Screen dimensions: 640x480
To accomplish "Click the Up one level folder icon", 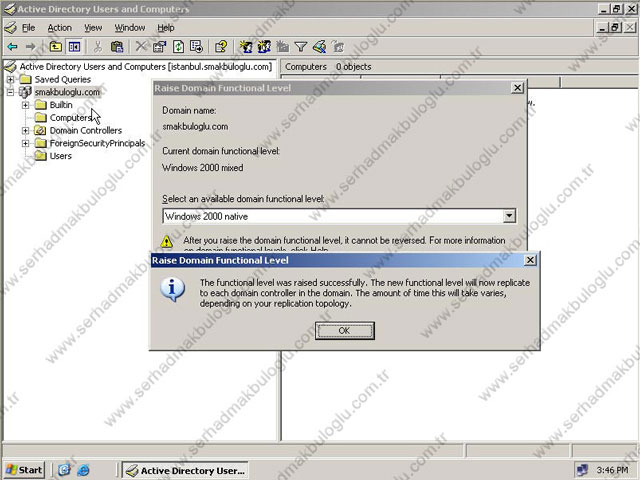I will [x=56, y=47].
